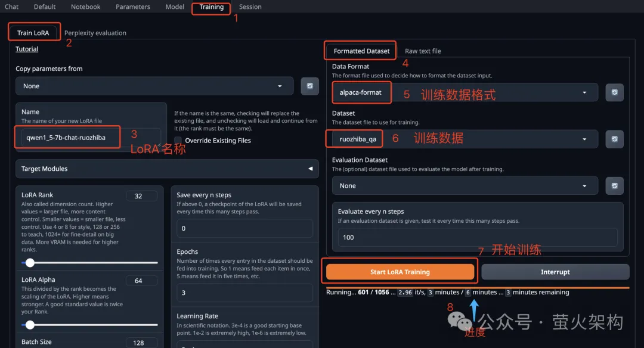644x348 pixels.
Task: Click the training progress status text
Action: 448,292
